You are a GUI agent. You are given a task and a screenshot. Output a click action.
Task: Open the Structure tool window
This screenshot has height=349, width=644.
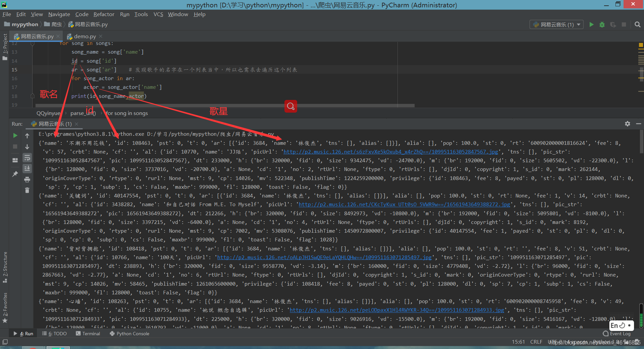click(x=5, y=267)
